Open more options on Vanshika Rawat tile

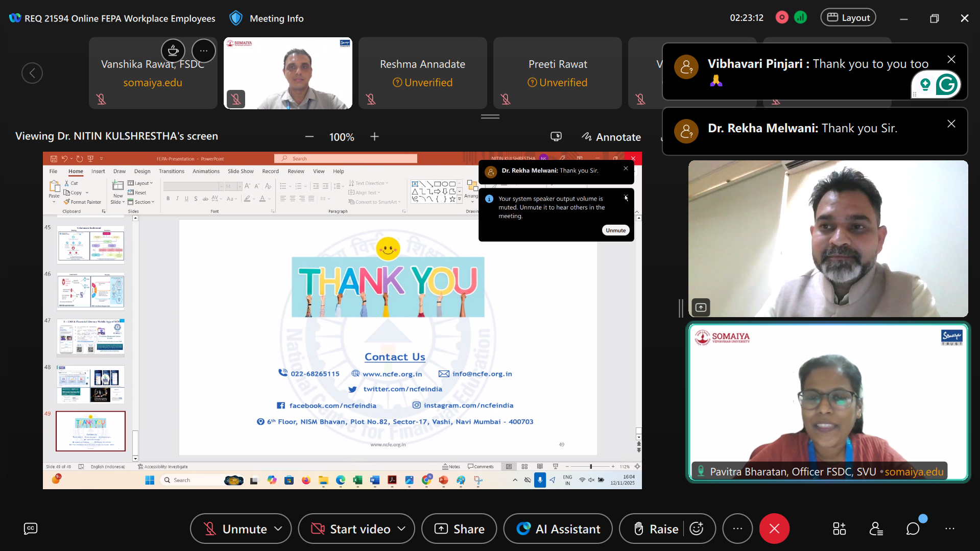[x=204, y=51]
